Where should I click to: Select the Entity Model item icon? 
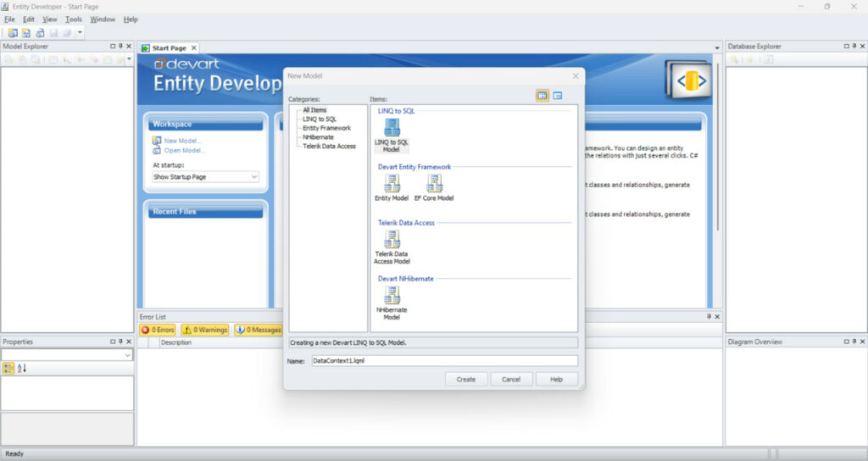[392, 183]
